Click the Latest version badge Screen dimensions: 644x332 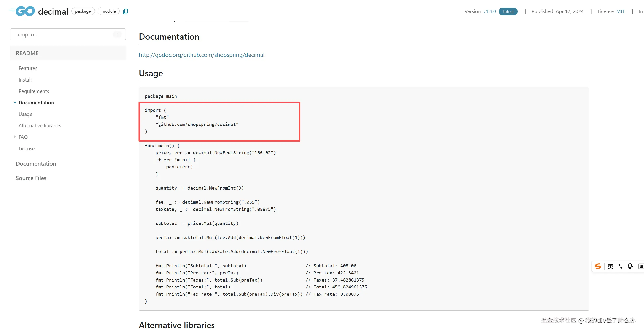tap(508, 11)
